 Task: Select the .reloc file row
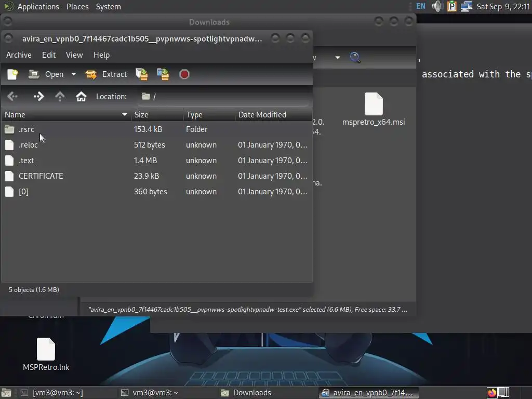[x=157, y=145]
